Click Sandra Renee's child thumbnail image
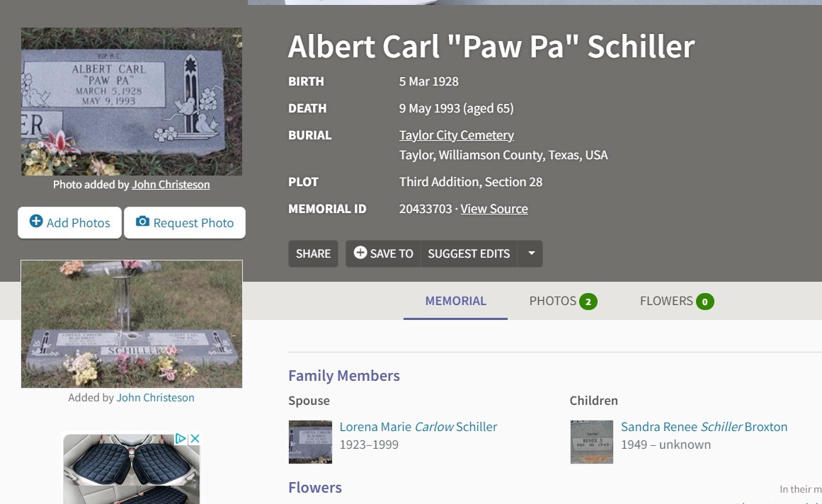Image resolution: width=822 pixels, height=504 pixels. [x=592, y=442]
